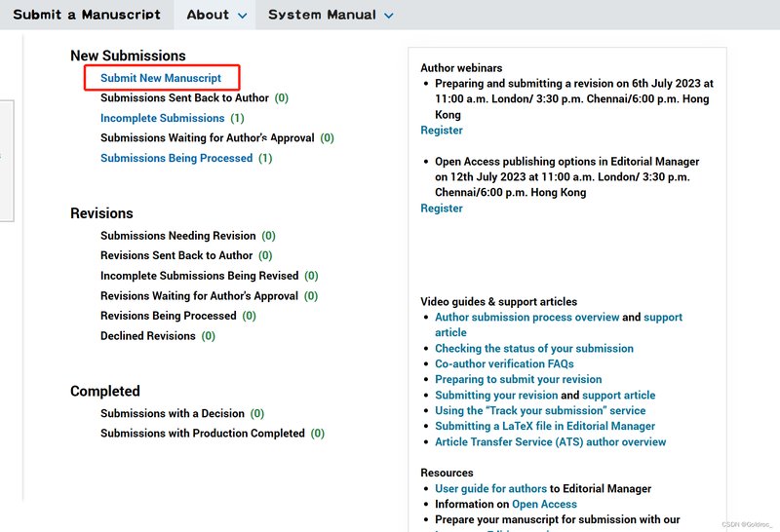Open the Track your submission service article
780x532 pixels.
(x=540, y=411)
